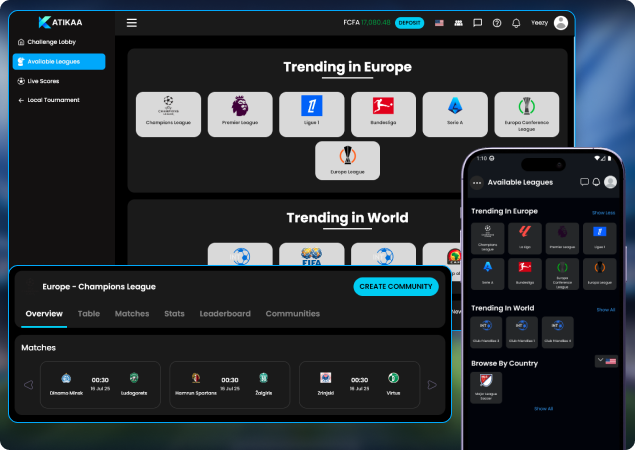Viewport: 635px width, 450px height.
Task: Select the Overview tab in Champions League panel
Action: tap(44, 314)
